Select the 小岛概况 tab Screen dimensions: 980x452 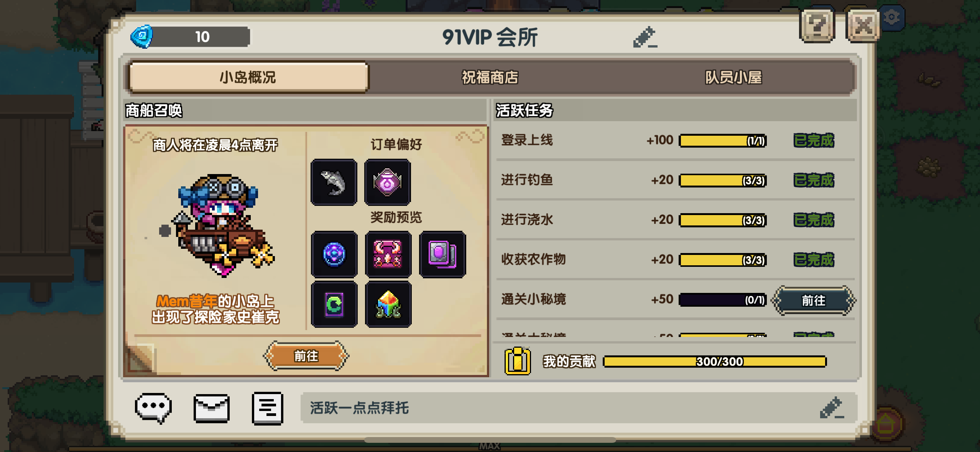[248, 77]
